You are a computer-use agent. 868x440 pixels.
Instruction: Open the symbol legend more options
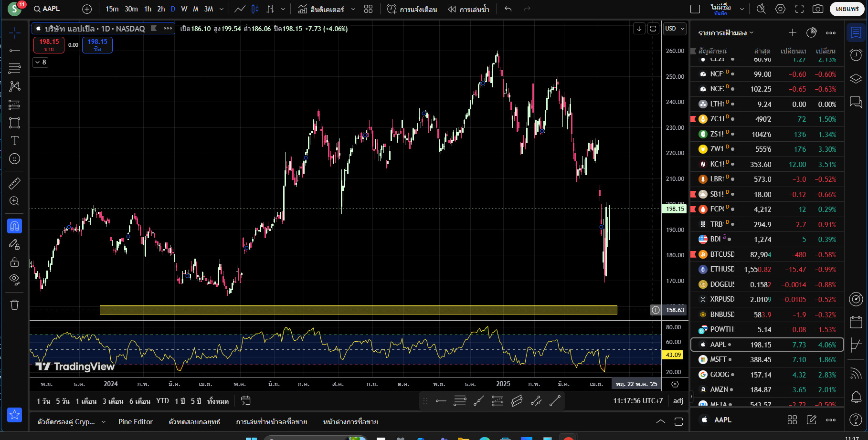pos(168,29)
